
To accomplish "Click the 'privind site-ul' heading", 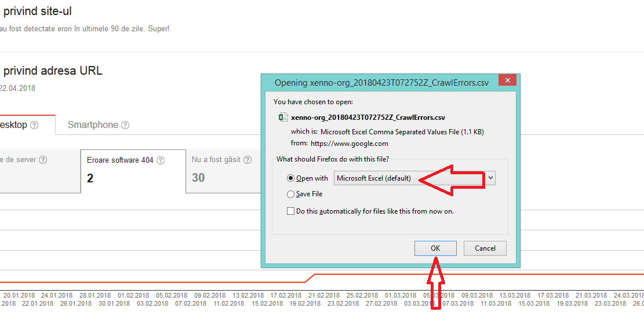I will click(x=38, y=12).
